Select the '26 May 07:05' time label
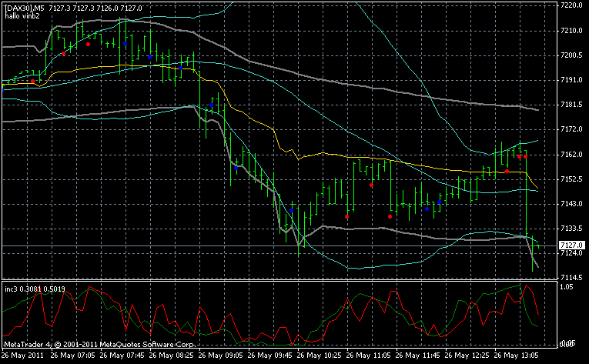This screenshot has width=589, height=364. tap(73, 355)
